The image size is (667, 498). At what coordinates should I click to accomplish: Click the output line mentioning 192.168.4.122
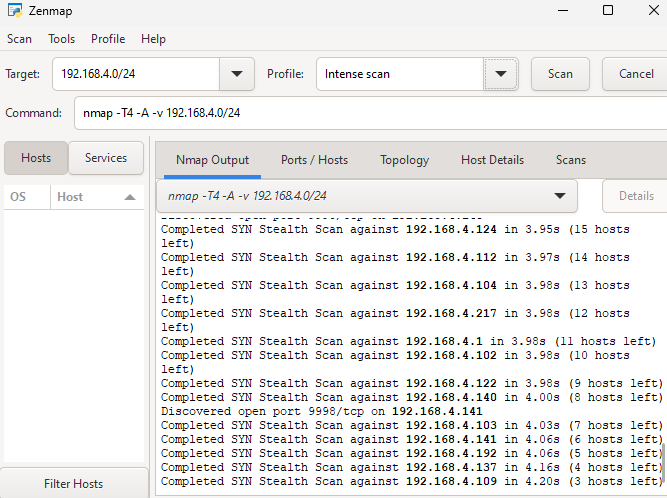click(x=412, y=384)
